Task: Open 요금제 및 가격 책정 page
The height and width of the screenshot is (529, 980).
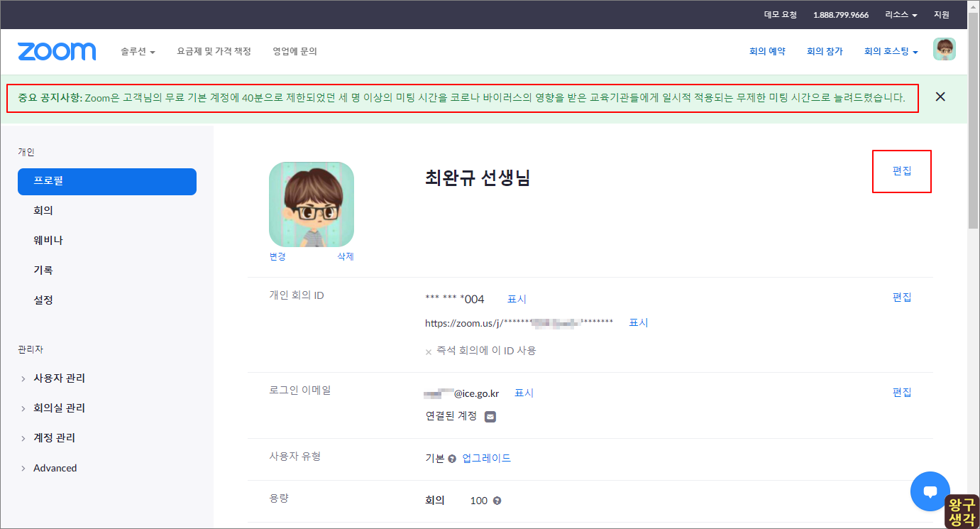Action: (x=214, y=52)
